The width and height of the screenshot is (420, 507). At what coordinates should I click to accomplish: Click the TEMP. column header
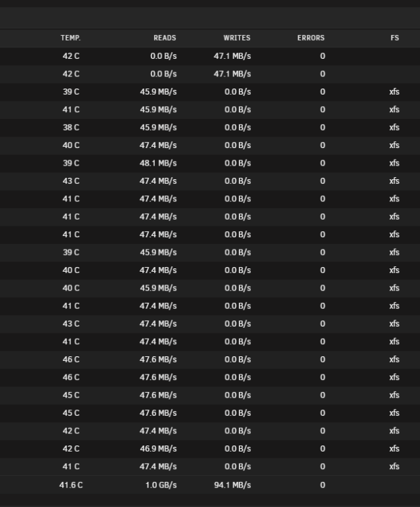(x=70, y=38)
